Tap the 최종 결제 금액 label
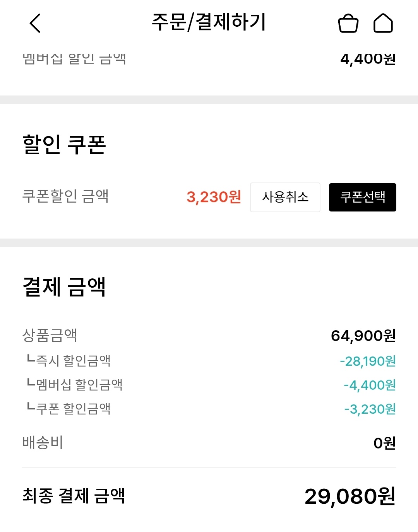Screen dimensions: 418x532 tap(74, 496)
